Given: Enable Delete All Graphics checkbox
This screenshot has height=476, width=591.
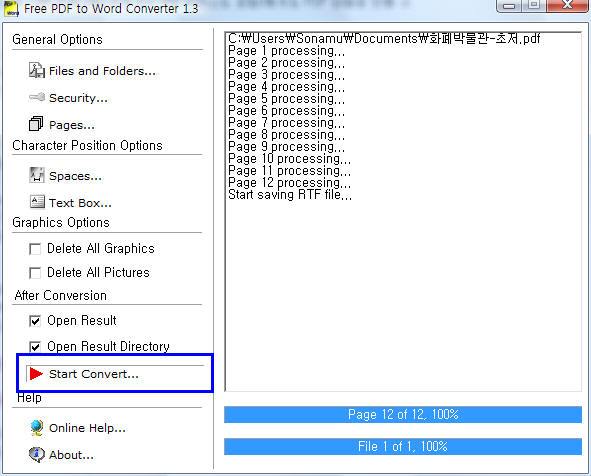Looking at the screenshot, I should coord(35,249).
